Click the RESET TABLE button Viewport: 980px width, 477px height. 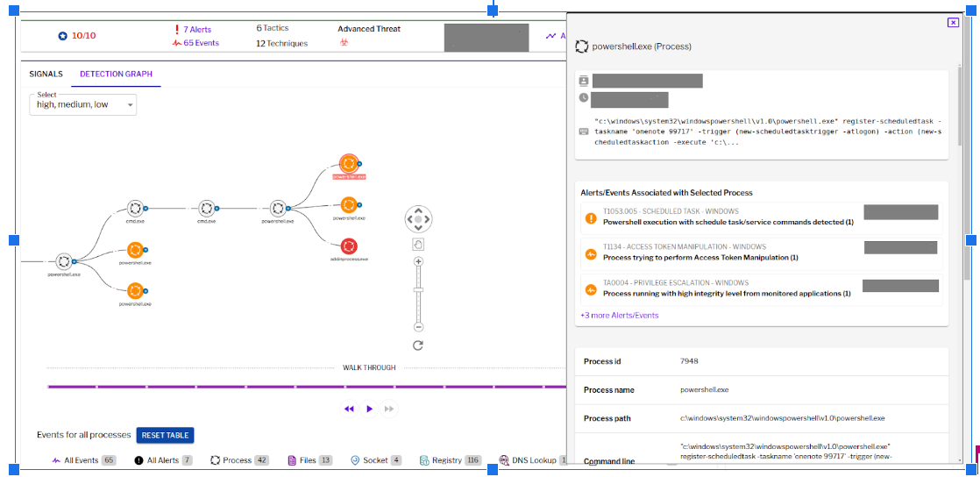tap(166, 435)
